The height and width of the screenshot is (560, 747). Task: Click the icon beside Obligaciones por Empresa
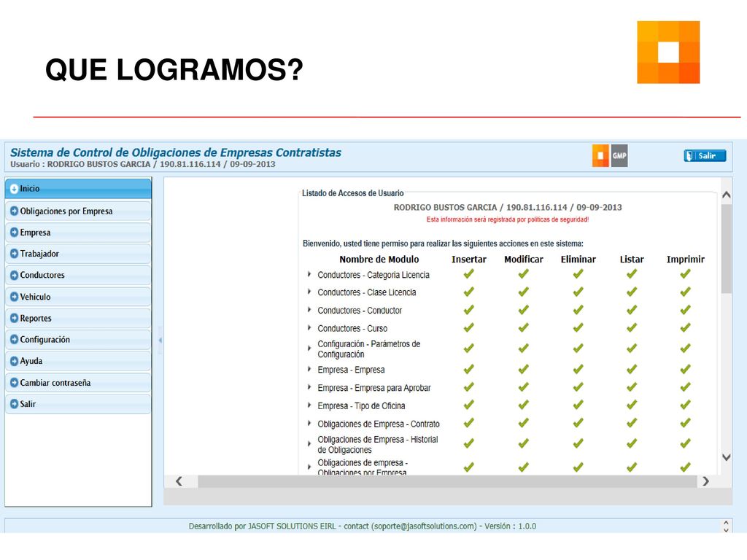point(14,211)
